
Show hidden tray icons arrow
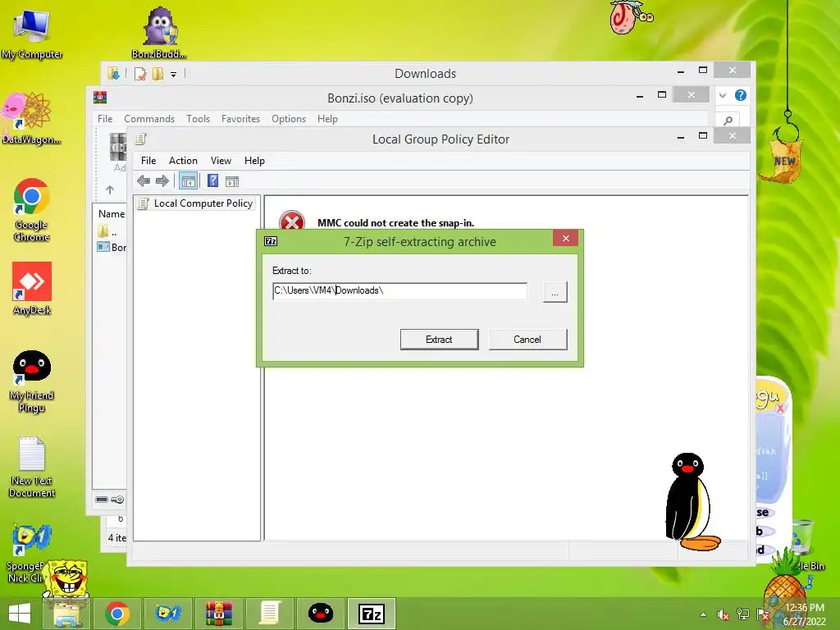click(x=703, y=614)
